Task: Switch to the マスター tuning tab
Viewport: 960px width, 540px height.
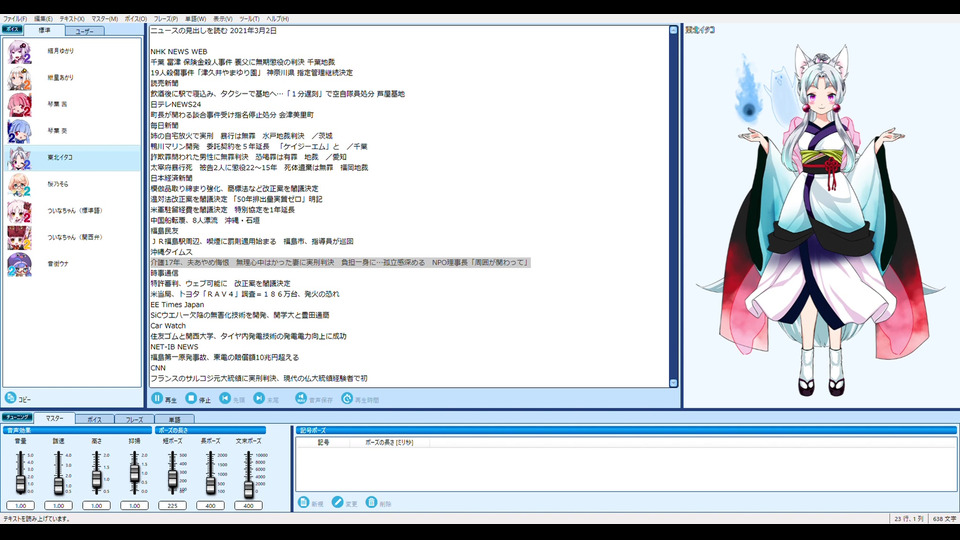Action: pos(54,418)
